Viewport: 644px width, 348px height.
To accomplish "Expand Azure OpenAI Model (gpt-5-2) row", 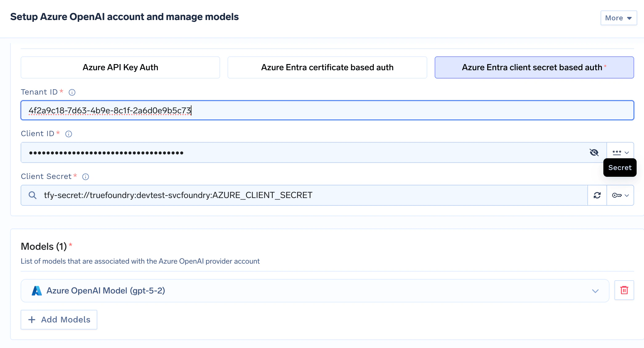I will pyautogui.click(x=315, y=291).
